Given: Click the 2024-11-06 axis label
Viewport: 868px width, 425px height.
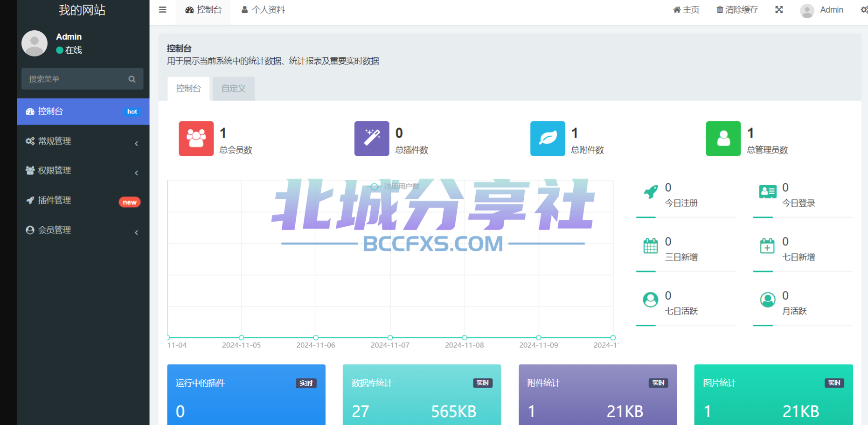Looking at the screenshot, I should [316, 345].
